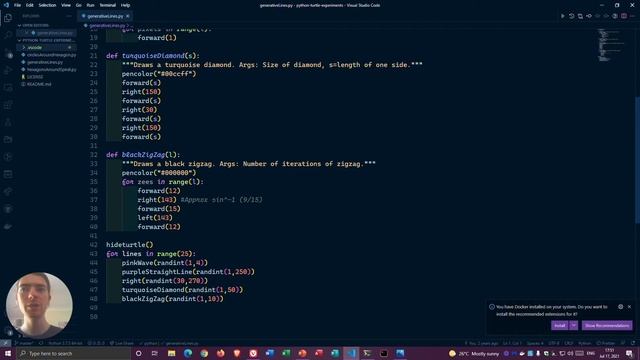Screen dimensions: 640x360
Task: Click the Python language mode in status bar
Action: tap(584, 343)
